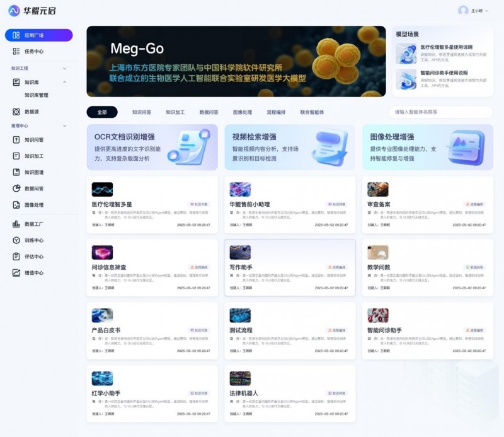Switch to the 知识问答 filter tab

tap(141, 112)
